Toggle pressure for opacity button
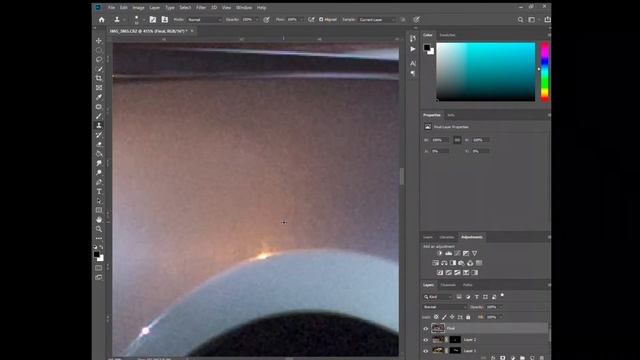The width and height of the screenshot is (640, 360). 266,20
